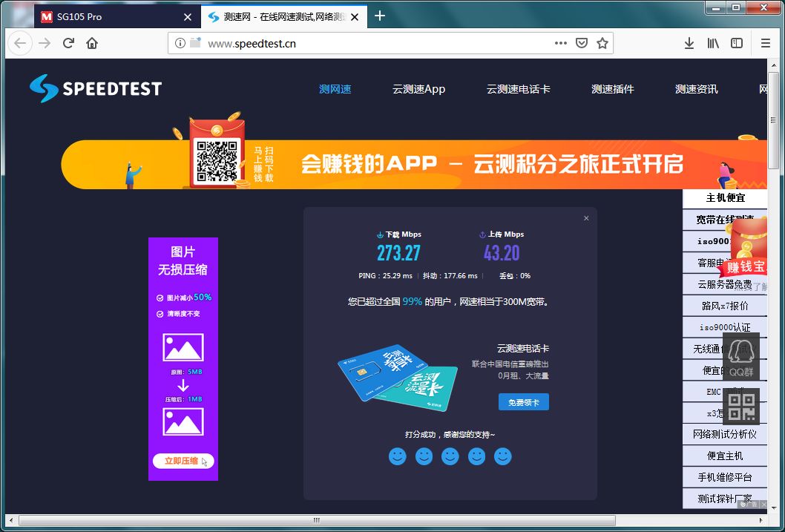Image resolution: width=785 pixels, height=532 pixels.
Task: Select the 测速网 browser tab
Action: tap(284, 17)
